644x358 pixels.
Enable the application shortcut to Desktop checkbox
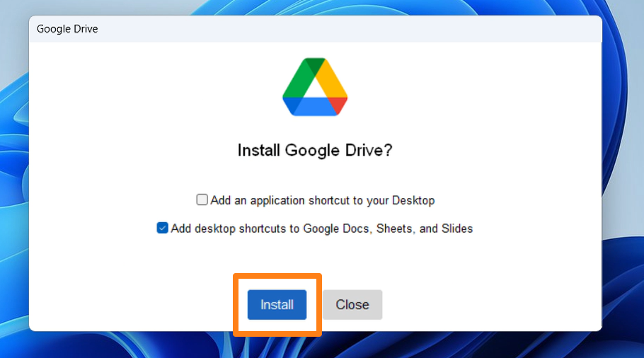[x=202, y=200]
